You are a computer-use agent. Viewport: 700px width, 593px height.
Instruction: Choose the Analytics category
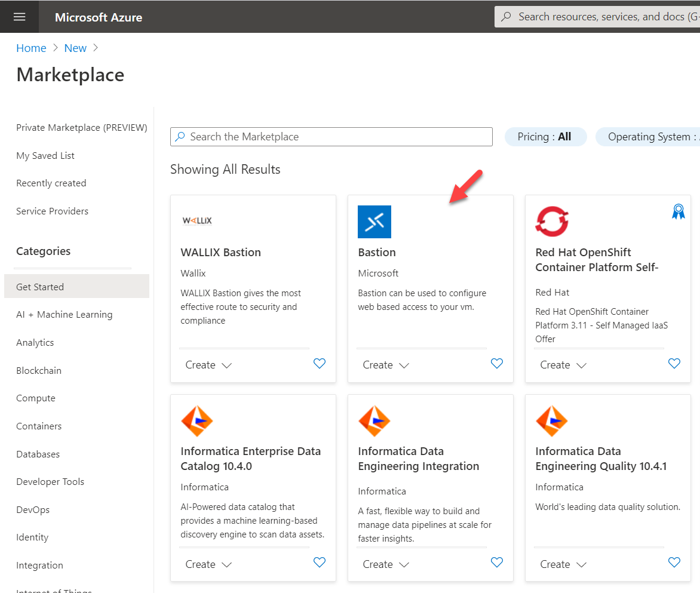tap(35, 343)
